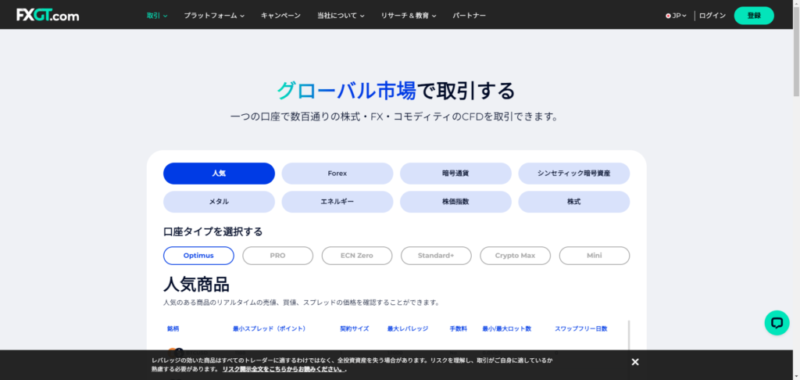
Task: Click the 手数料 column header
Action: [x=458, y=328]
